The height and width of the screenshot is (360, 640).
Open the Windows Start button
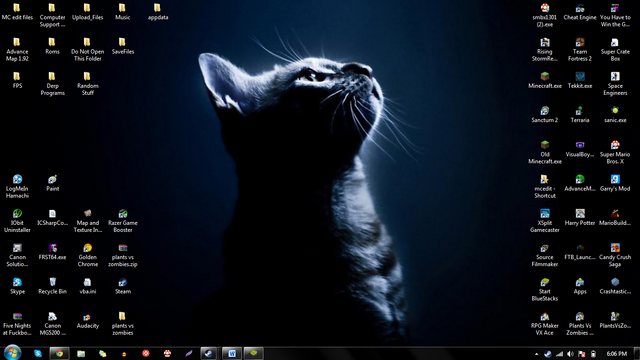(12, 353)
